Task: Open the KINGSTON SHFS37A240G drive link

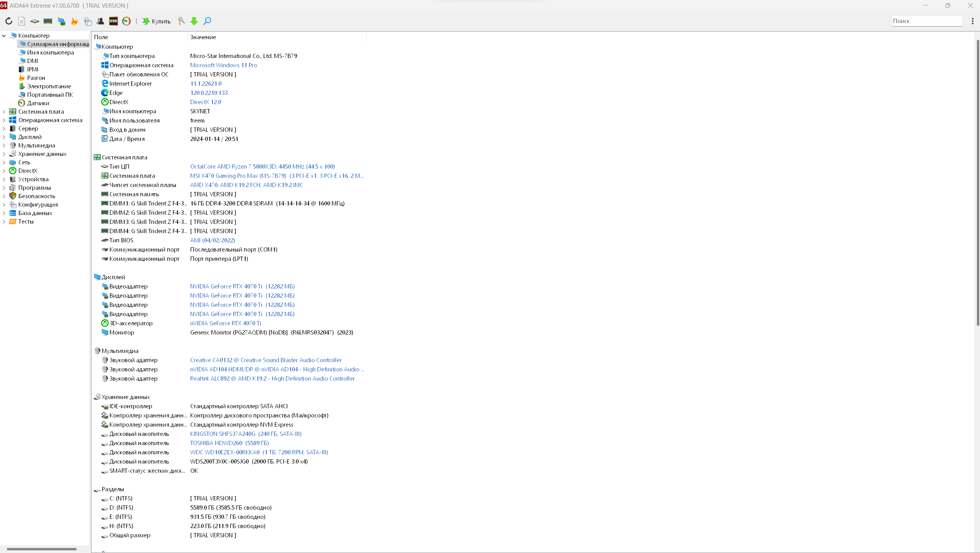Action: coord(246,434)
